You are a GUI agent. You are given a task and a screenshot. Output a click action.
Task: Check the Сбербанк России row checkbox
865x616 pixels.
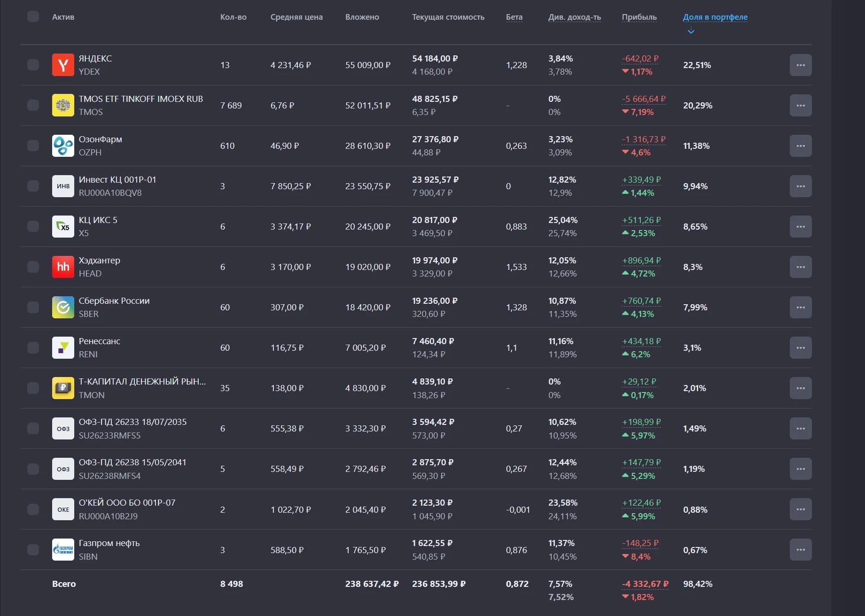(33, 307)
